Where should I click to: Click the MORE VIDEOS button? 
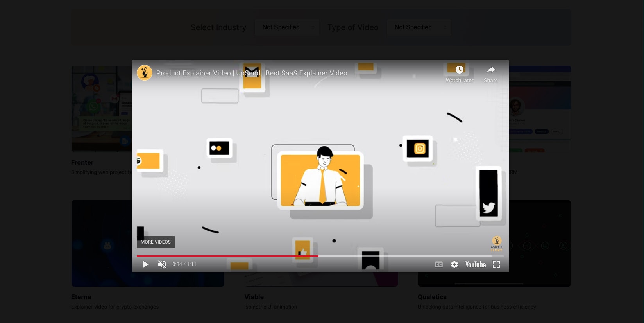[156, 242]
